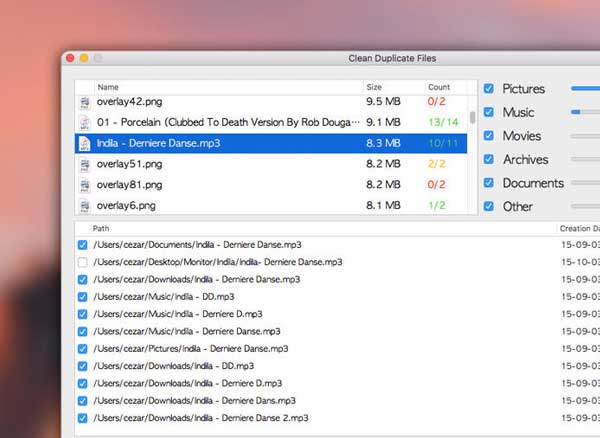Click the 8.1 MB size value
This screenshot has height=438, width=600.
click(383, 205)
